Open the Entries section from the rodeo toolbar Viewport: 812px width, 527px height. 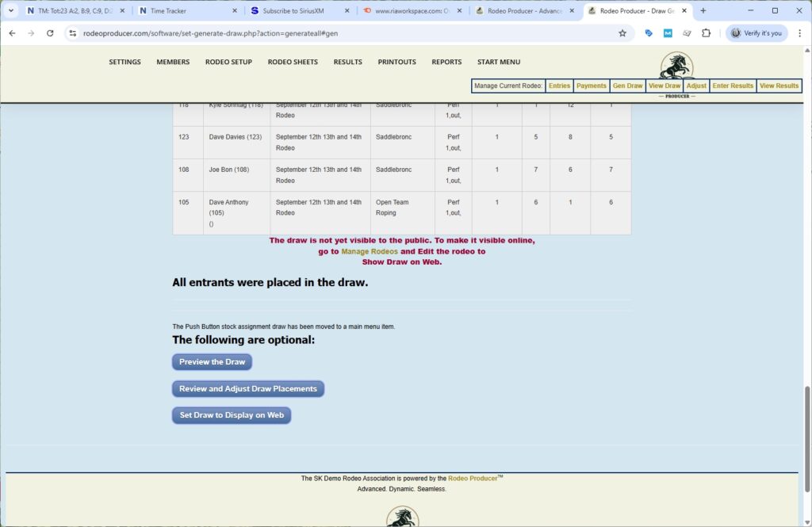[x=559, y=86]
